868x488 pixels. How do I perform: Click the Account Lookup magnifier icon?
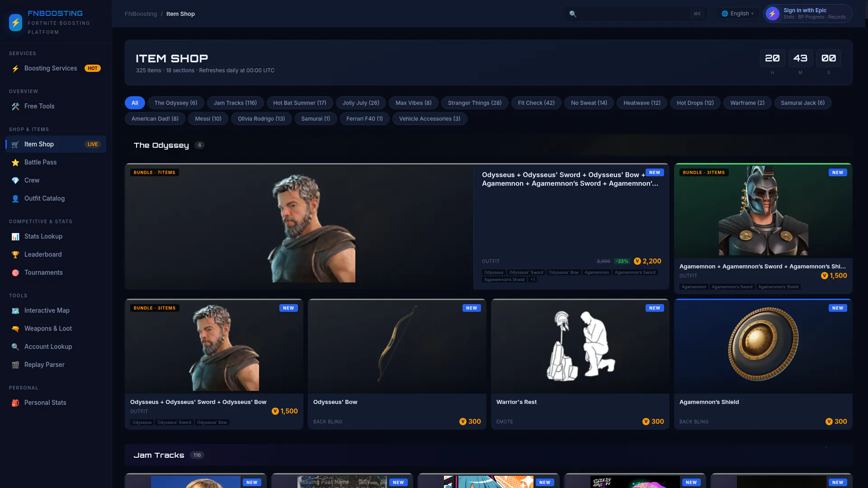click(15, 347)
